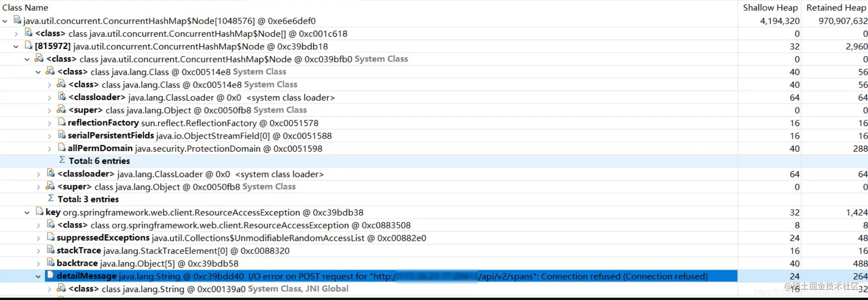Click object icon of key ResourceAccessException row

(40, 212)
